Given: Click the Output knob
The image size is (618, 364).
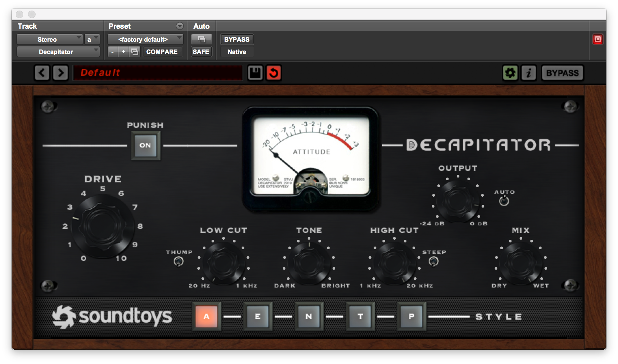Looking at the screenshot, I should pyautogui.click(x=458, y=201).
